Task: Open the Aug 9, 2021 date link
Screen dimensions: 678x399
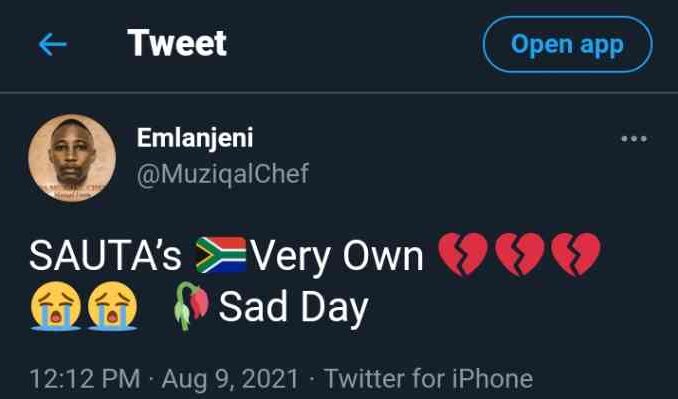Action: pyautogui.click(x=230, y=379)
